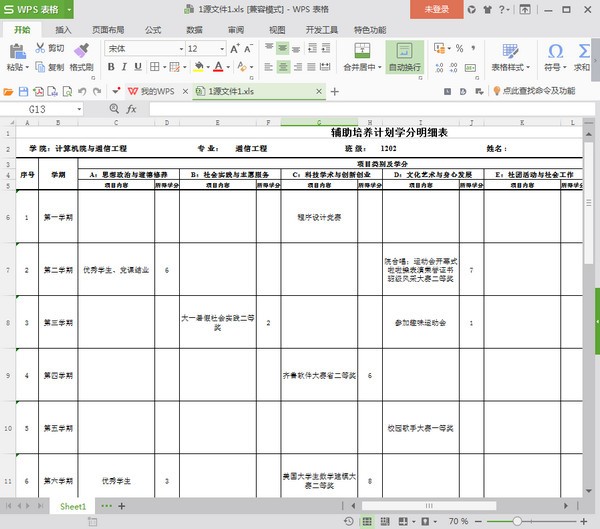Image resolution: width=600 pixels, height=529 pixels.
Task: Click the skin (shirt) icon in title bar
Action: [487, 10]
